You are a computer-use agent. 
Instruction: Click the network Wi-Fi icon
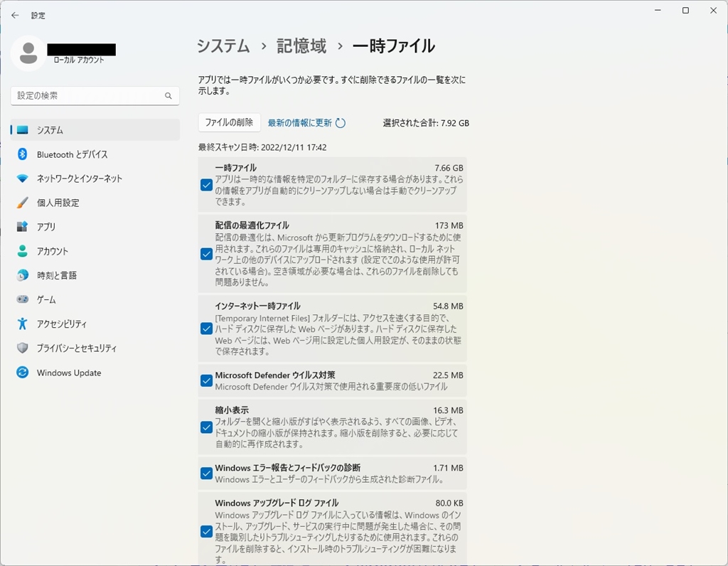coord(22,178)
